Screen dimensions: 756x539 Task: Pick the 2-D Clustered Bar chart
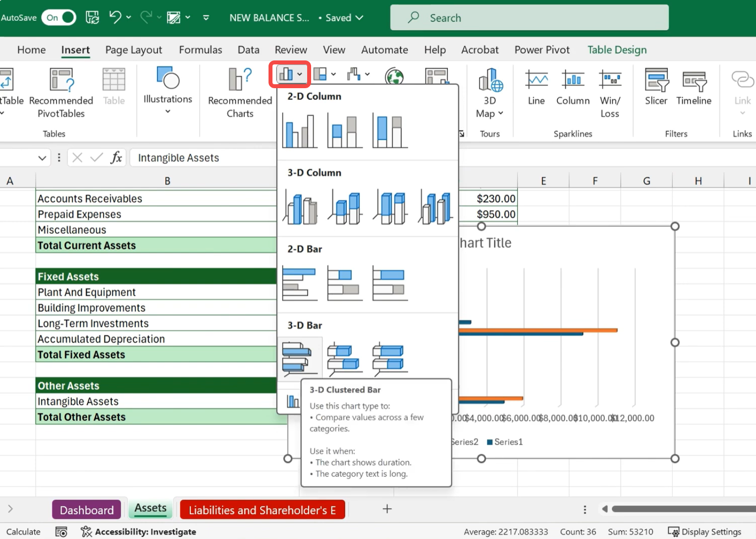[x=300, y=283]
